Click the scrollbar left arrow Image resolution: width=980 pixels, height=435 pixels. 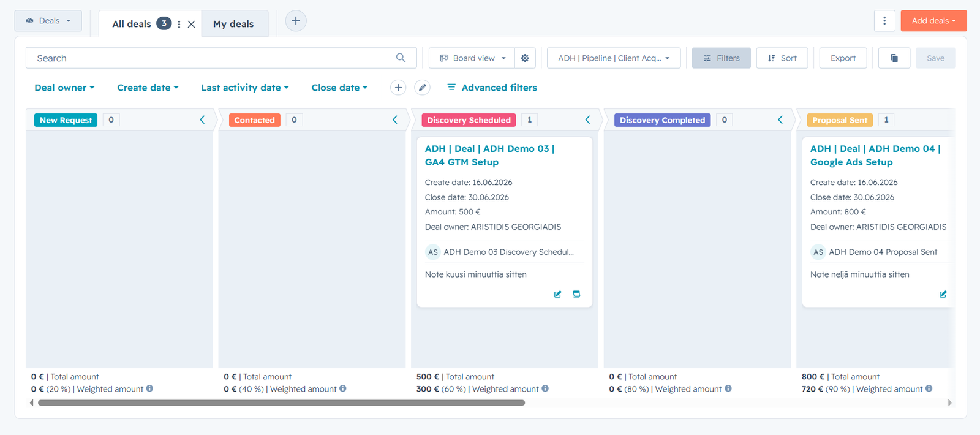tap(31, 403)
